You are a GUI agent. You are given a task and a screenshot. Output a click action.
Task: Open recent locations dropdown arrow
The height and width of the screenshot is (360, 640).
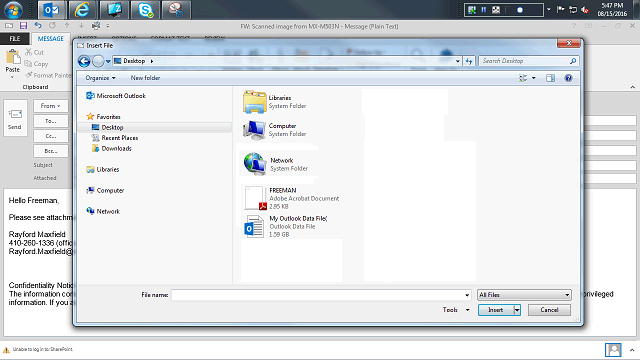(x=108, y=61)
